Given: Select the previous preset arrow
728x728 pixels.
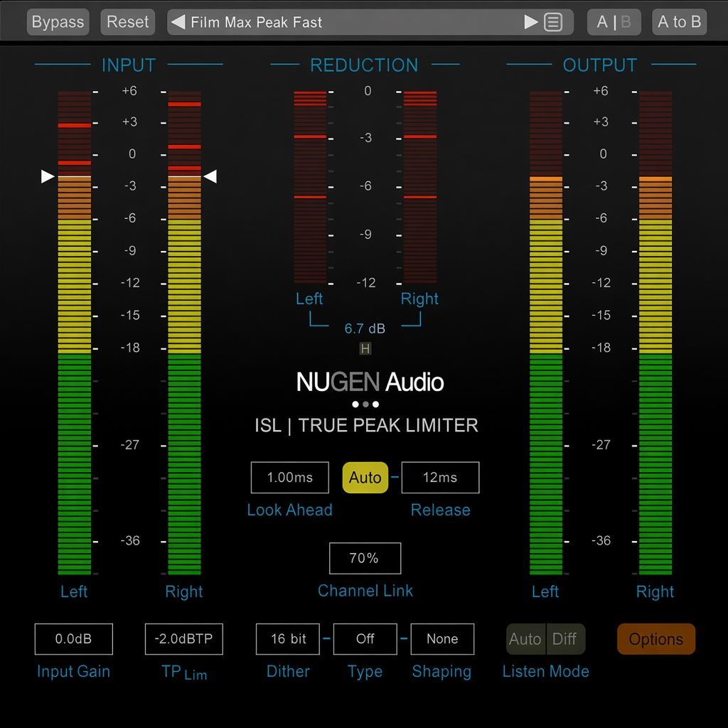Looking at the screenshot, I should tap(178, 22).
